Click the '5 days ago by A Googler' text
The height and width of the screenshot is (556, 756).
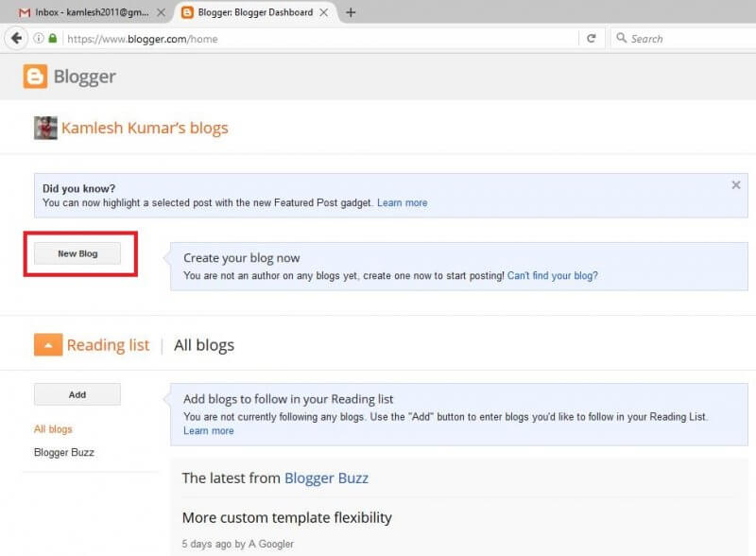click(238, 544)
